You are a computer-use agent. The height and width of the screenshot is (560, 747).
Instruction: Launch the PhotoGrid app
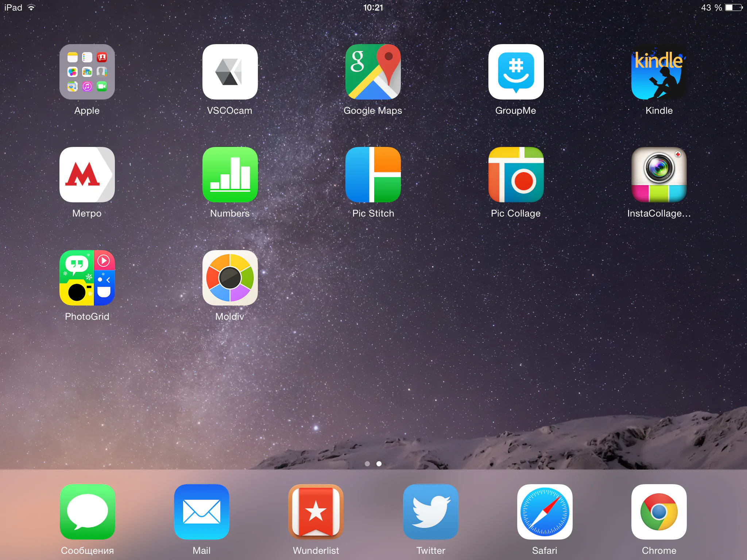point(87,278)
